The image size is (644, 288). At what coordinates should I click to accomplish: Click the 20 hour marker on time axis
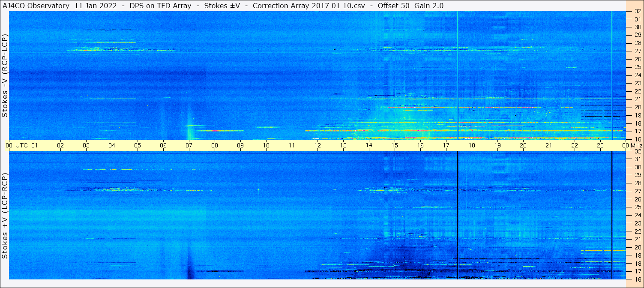pos(523,145)
